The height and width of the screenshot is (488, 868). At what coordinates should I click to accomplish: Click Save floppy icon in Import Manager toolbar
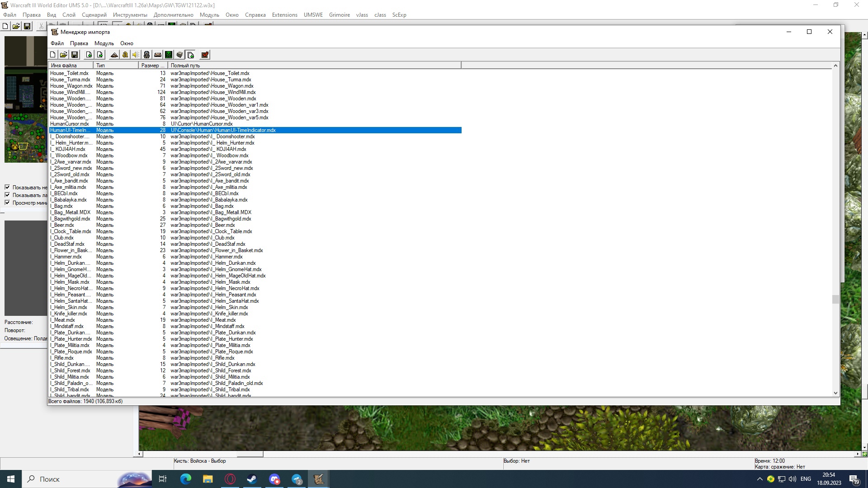pos(75,55)
